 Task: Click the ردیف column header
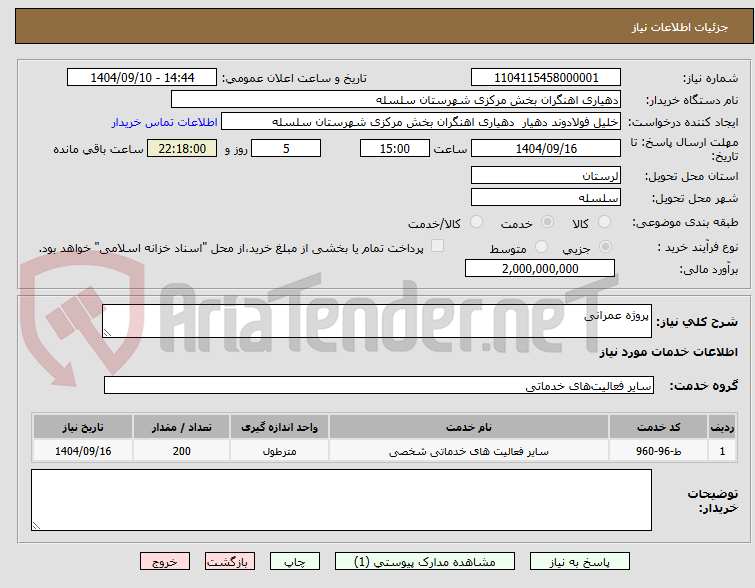coord(722,427)
